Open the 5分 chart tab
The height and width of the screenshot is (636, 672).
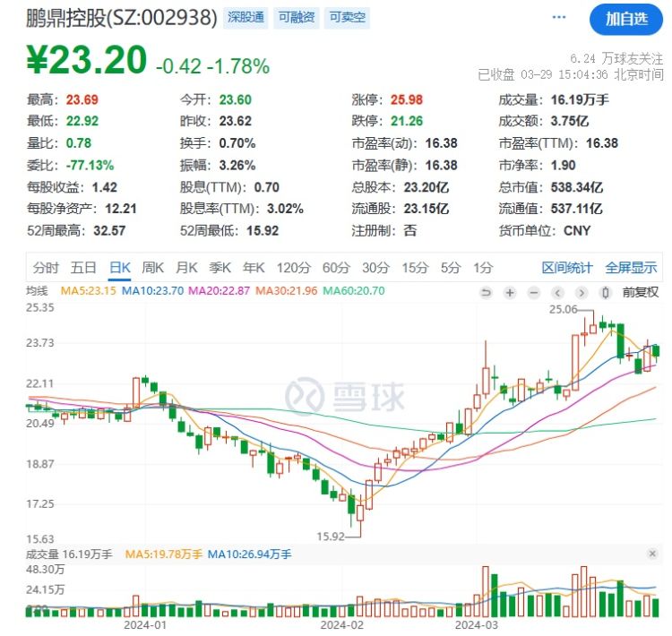(451, 268)
